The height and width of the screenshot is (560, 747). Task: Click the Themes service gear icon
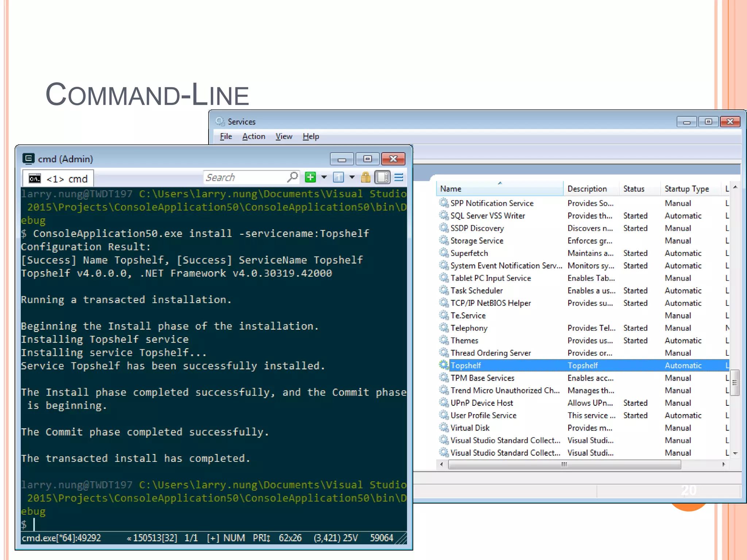point(444,340)
